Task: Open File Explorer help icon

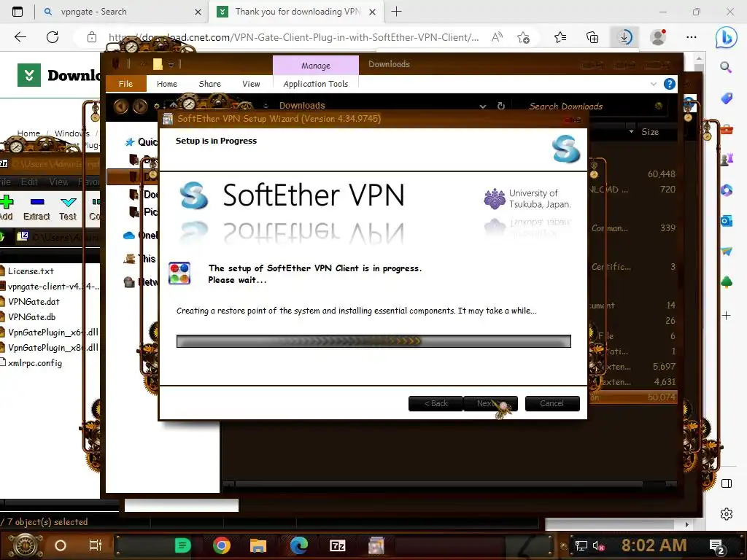Action: [670, 84]
